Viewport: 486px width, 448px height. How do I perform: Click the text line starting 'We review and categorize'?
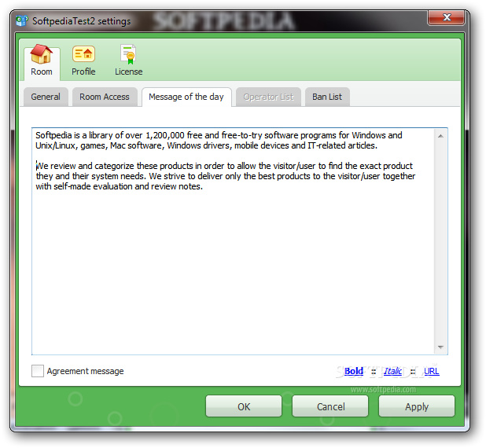224,166
